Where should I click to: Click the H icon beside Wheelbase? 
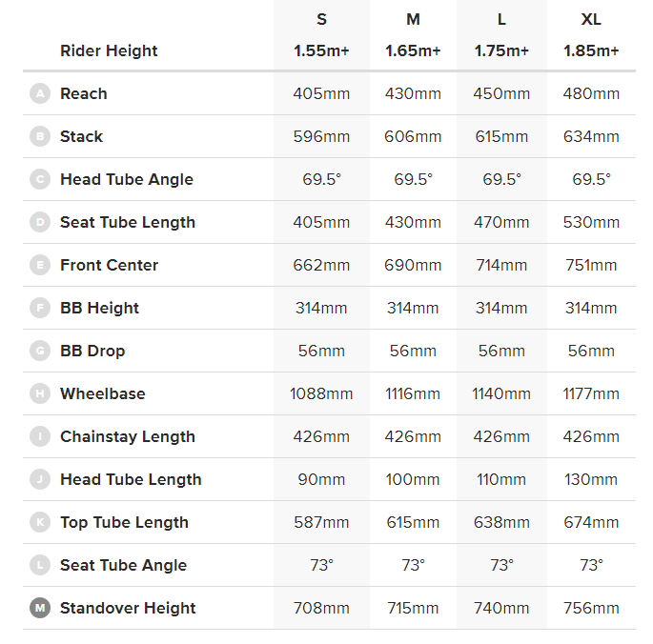[40, 393]
